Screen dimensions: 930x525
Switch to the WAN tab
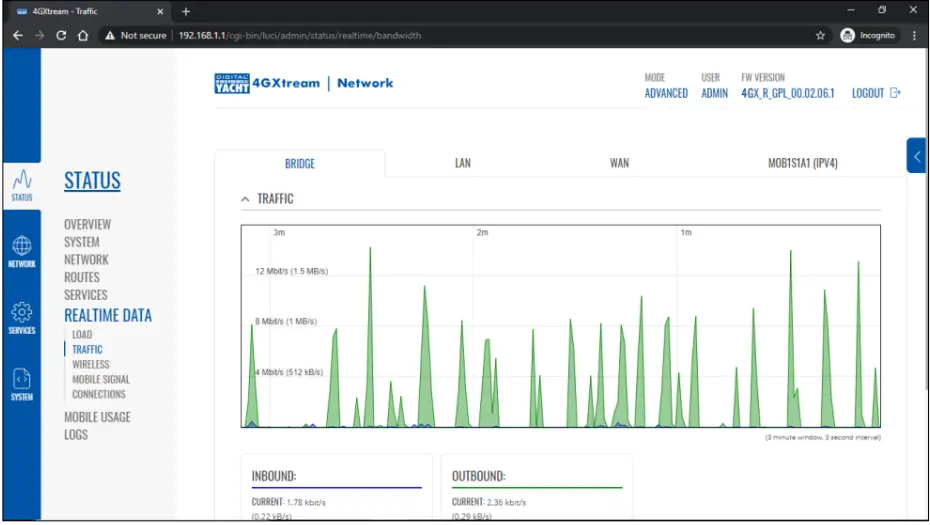click(619, 163)
